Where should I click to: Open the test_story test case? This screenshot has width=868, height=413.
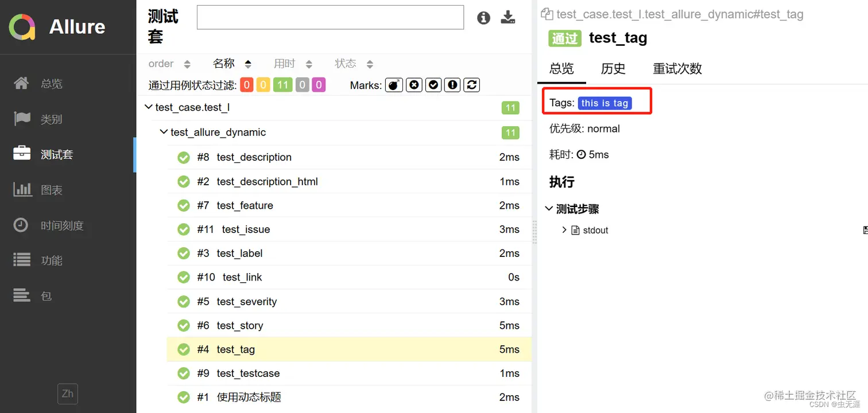point(349,325)
